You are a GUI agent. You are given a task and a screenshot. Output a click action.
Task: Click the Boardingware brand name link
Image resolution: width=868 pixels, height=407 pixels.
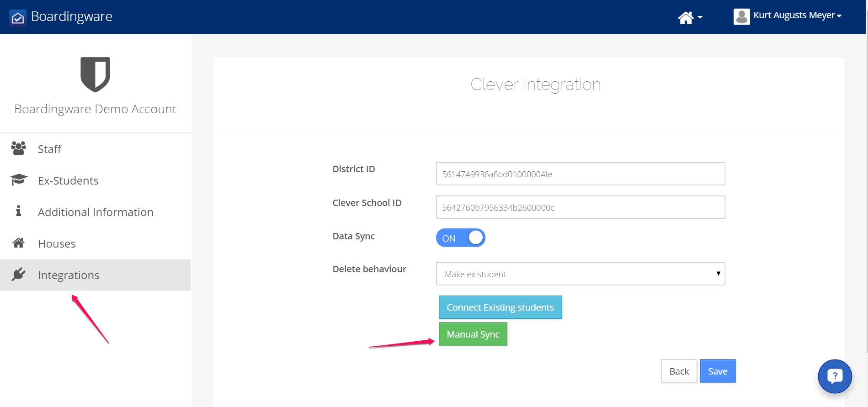pos(72,16)
